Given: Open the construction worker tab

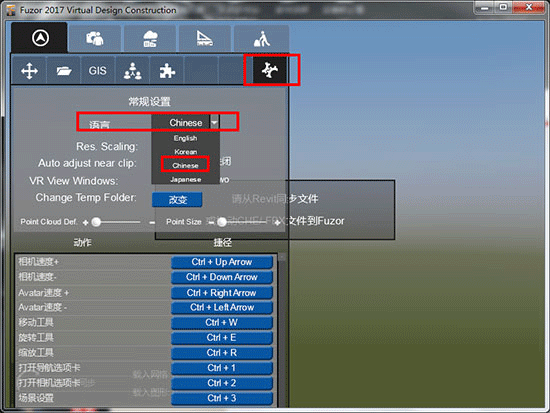Looking at the screenshot, I should 262,39.
